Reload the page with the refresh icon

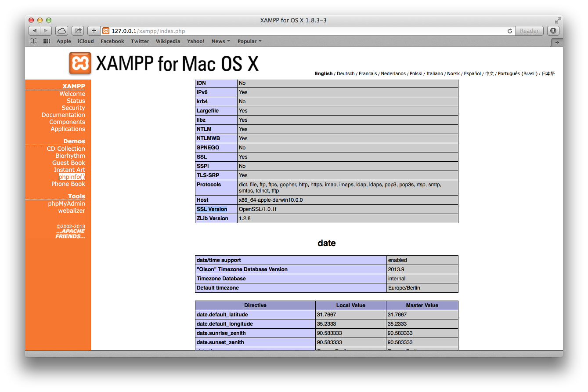tap(509, 31)
